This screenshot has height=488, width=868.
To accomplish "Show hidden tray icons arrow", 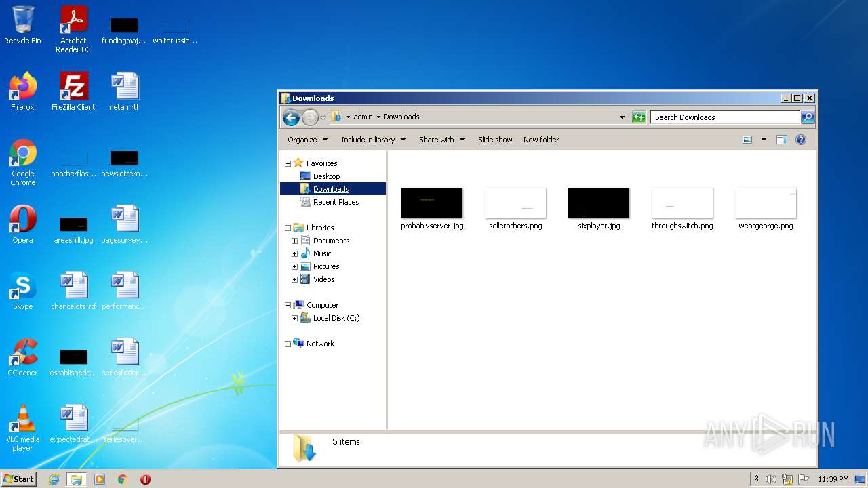I will [x=756, y=479].
